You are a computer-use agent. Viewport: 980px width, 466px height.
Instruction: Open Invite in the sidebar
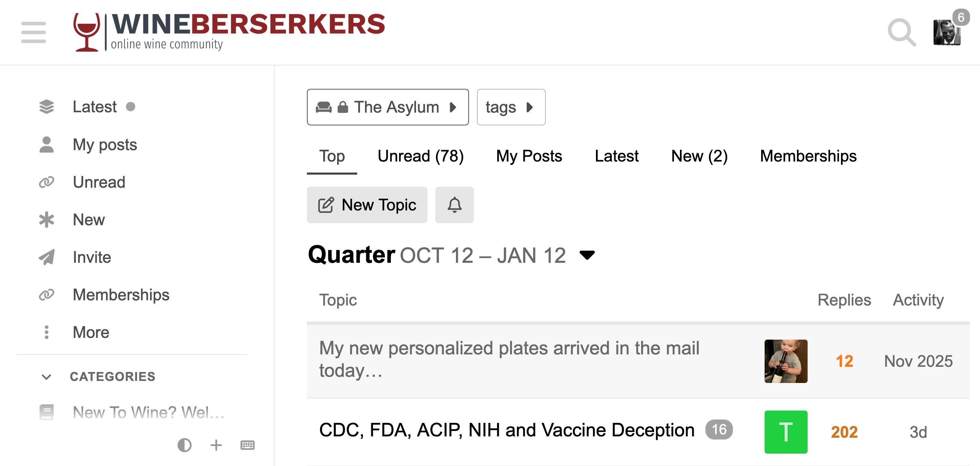[x=91, y=257]
